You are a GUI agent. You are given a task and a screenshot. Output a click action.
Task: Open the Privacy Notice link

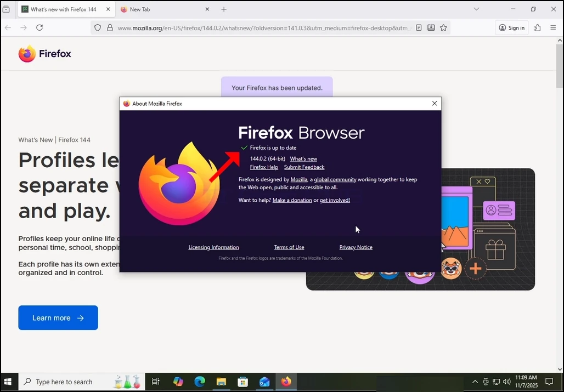pyautogui.click(x=356, y=247)
